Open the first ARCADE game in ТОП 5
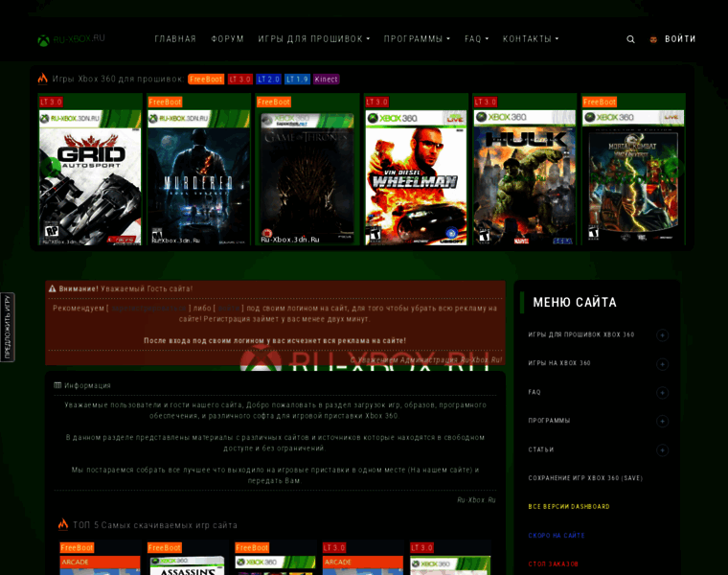Screen dimensions: 728x575 click(100, 565)
